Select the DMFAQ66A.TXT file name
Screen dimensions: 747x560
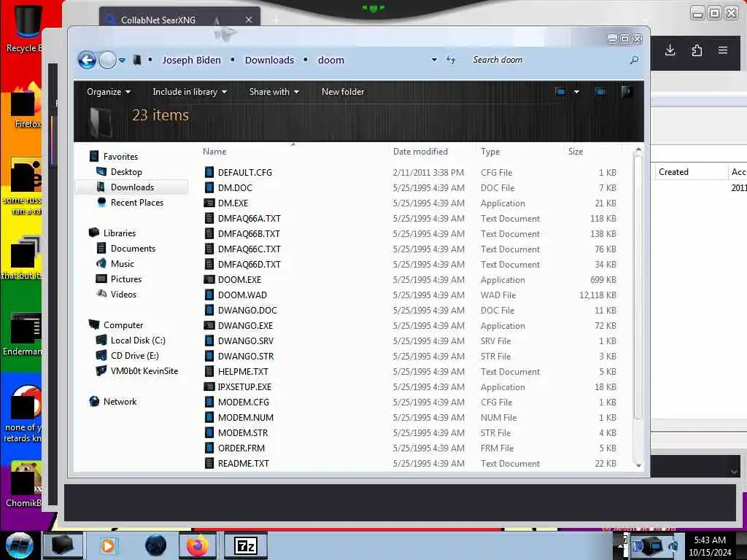tap(249, 218)
